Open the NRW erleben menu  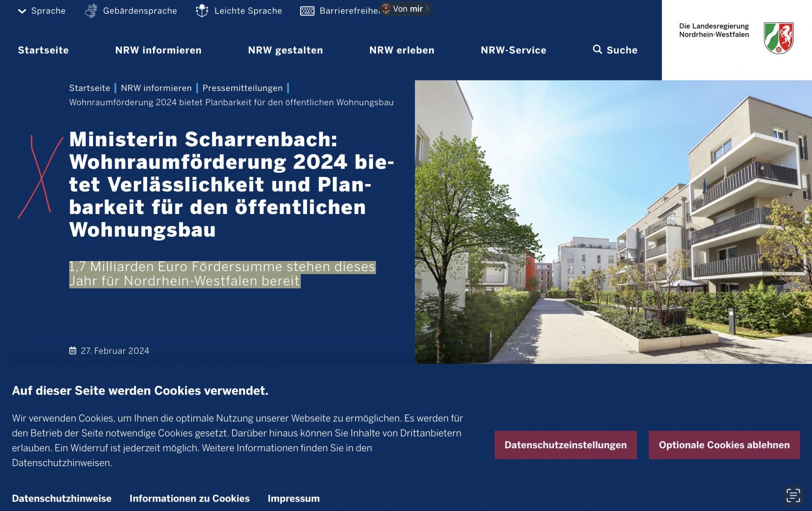click(x=401, y=50)
